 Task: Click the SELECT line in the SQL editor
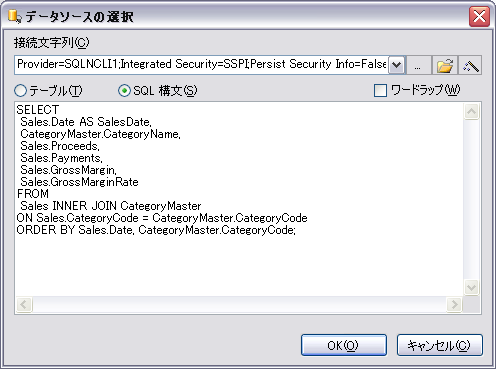click(x=38, y=110)
